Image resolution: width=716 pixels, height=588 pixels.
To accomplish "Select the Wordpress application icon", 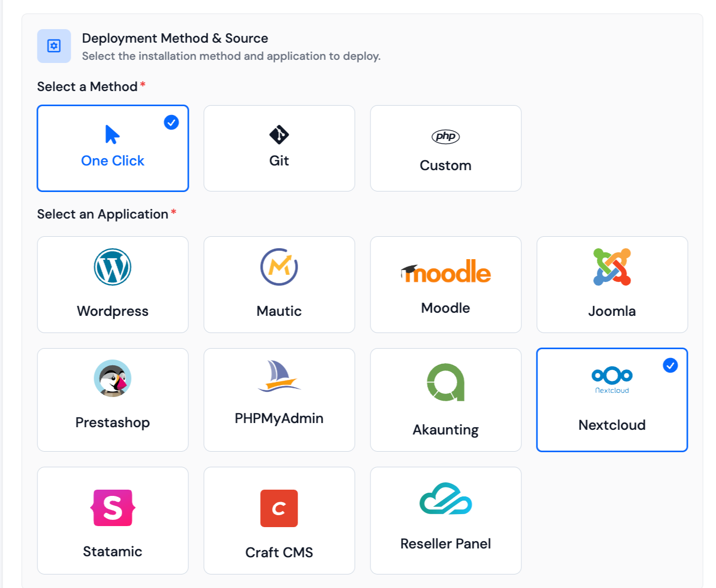I will pos(112,267).
